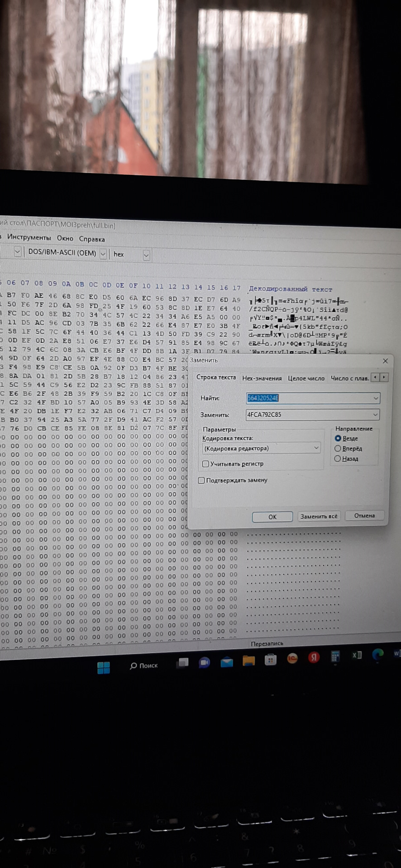
Task: Open the 'Кодировка текста' dropdown
Action: tap(316, 448)
